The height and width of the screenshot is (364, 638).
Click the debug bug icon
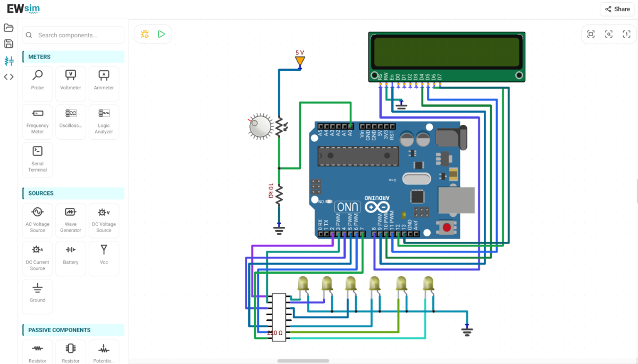(145, 34)
